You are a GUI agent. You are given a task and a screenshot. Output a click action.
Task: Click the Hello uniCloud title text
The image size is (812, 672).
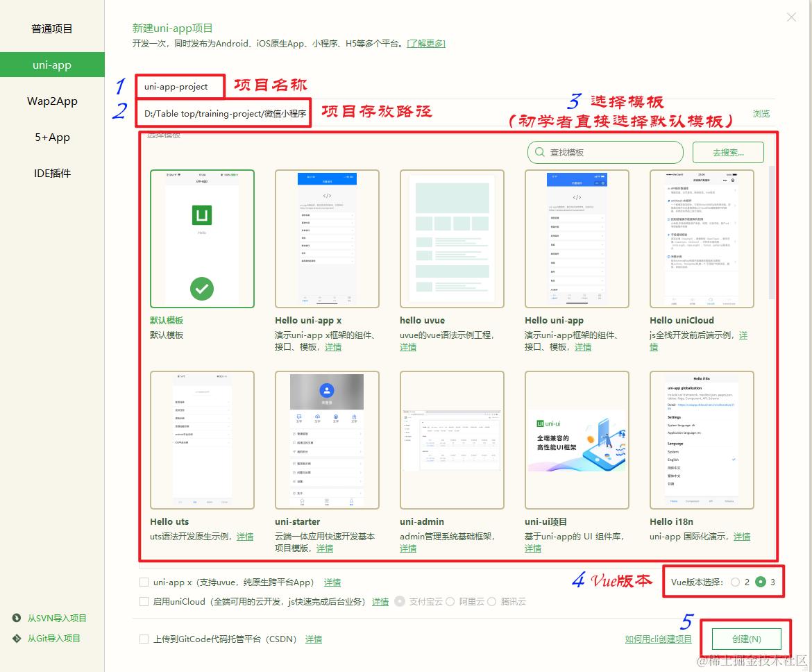(x=682, y=320)
